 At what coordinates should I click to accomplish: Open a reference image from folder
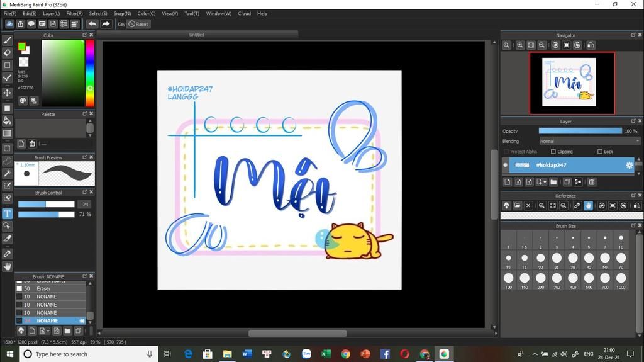click(x=517, y=205)
